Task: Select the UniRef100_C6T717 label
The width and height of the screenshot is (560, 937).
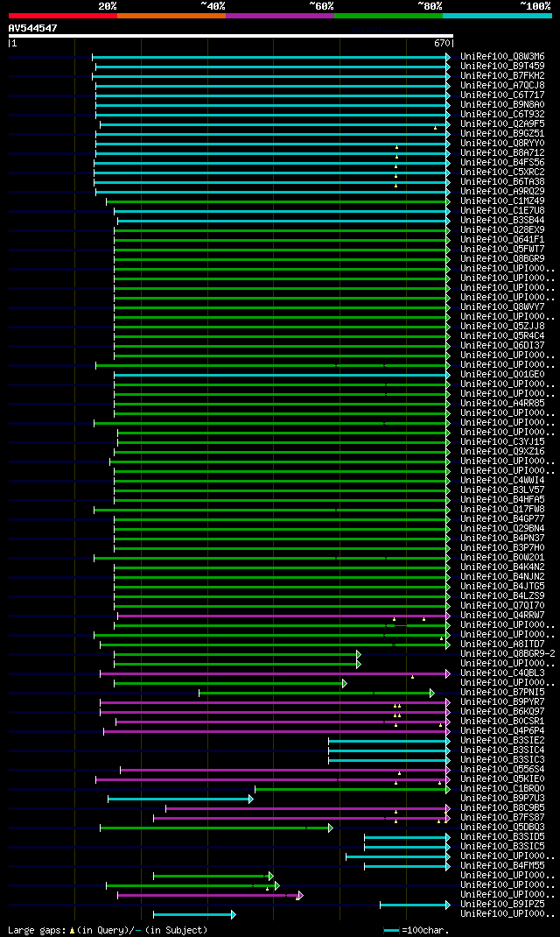Action: click(x=502, y=95)
